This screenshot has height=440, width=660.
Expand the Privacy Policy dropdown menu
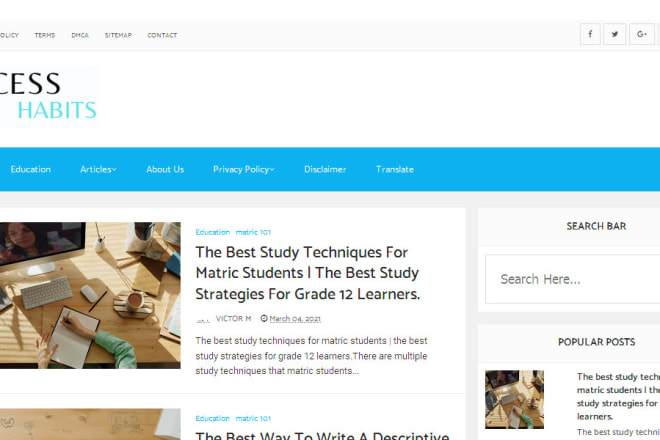[x=244, y=169]
